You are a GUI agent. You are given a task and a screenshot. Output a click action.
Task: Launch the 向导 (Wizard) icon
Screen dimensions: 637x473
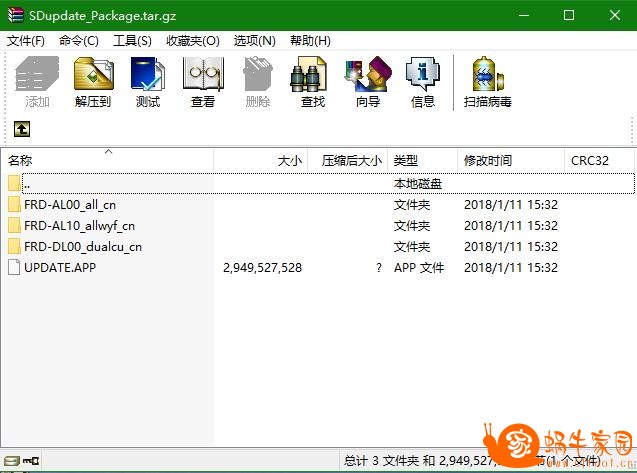pos(368,74)
